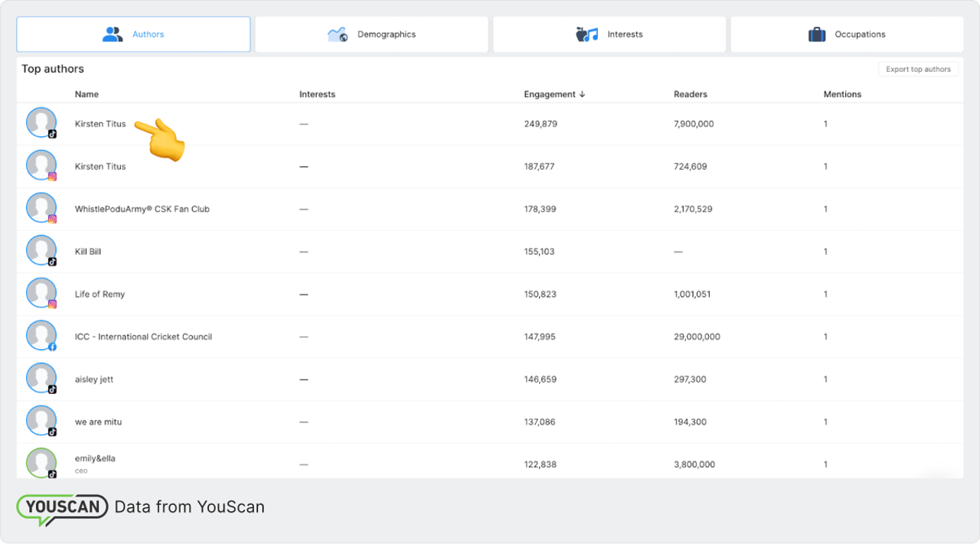Open ICC - International Cricket Council's profile

(x=143, y=337)
